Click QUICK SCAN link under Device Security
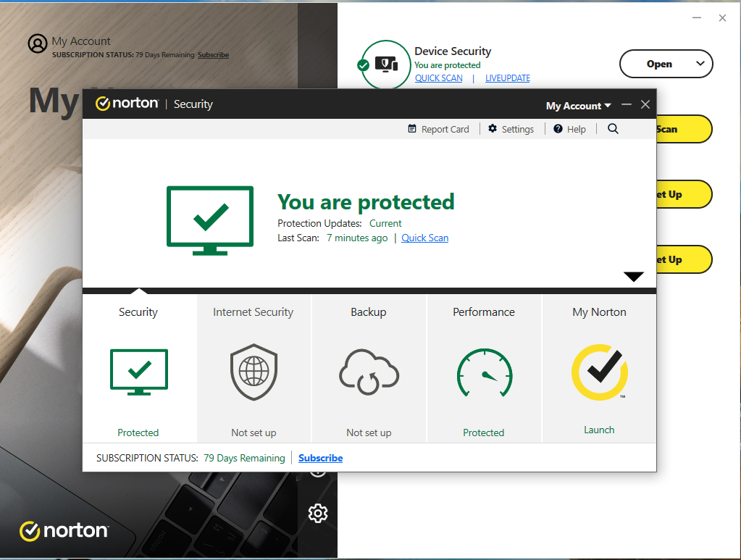 pyautogui.click(x=438, y=78)
